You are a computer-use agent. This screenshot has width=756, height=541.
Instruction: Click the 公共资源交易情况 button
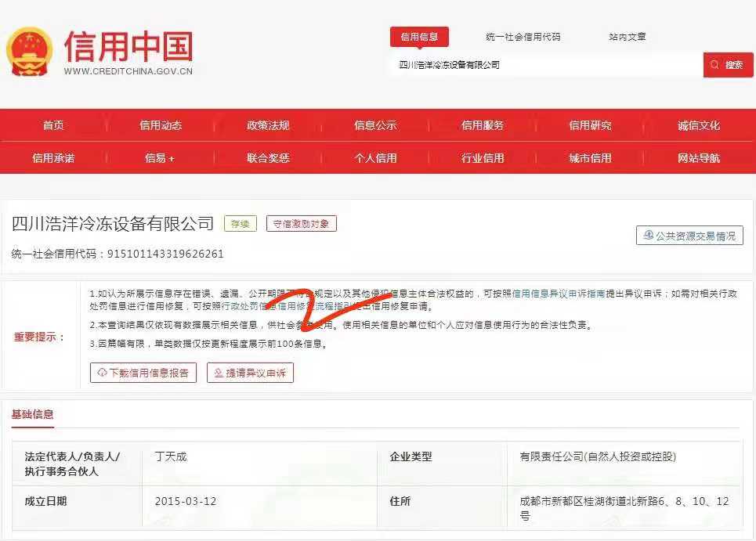pos(689,236)
